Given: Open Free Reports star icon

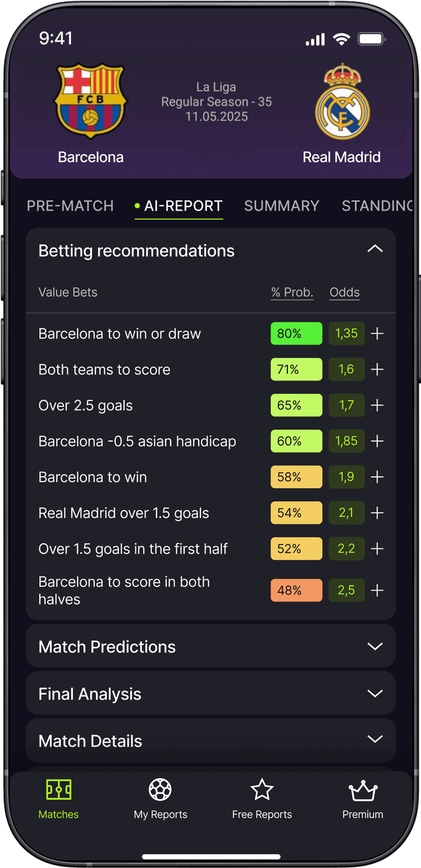Looking at the screenshot, I should (x=262, y=790).
